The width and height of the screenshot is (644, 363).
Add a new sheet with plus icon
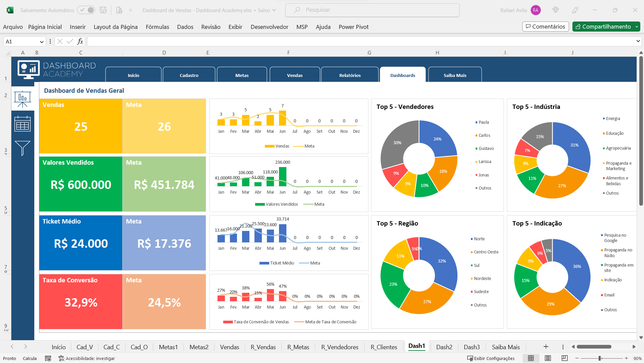546,347
